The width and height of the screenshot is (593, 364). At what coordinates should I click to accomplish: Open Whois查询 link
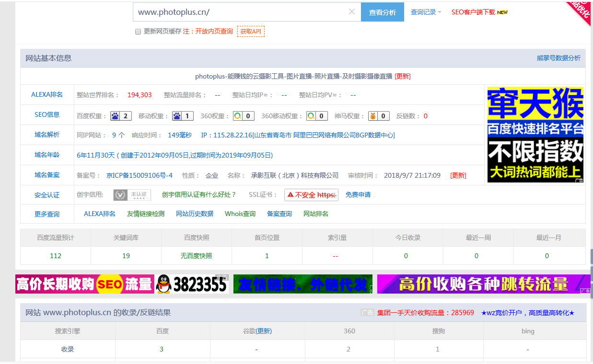coord(240,214)
